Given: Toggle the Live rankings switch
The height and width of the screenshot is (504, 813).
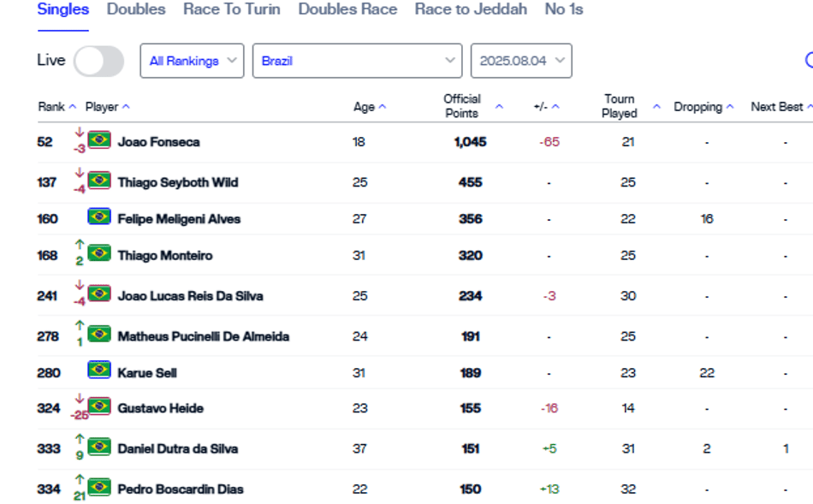Looking at the screenshot, I should tap(98, 62).
